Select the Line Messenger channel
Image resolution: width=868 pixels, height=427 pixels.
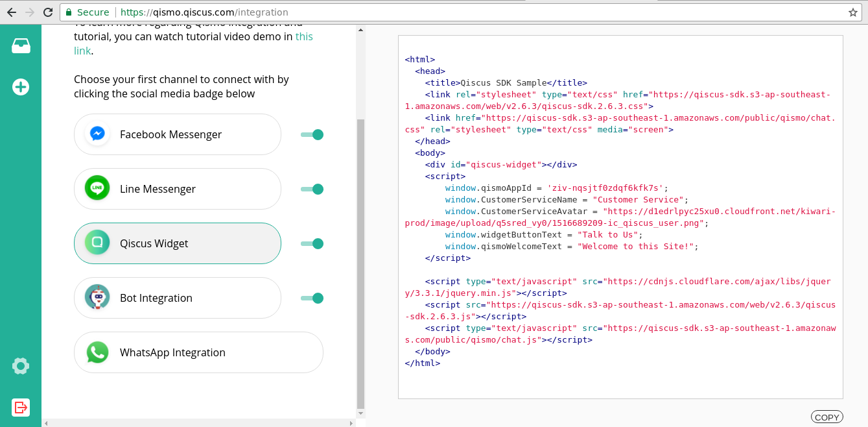click(x=178, y=189)
